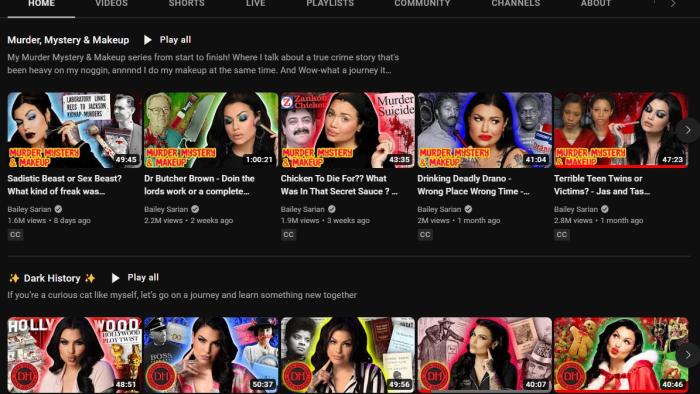Viewport: 700px width, 394px height.
Task: Open the CHANNELS tab
Action: pyautogui.click(x=516, y=4)
